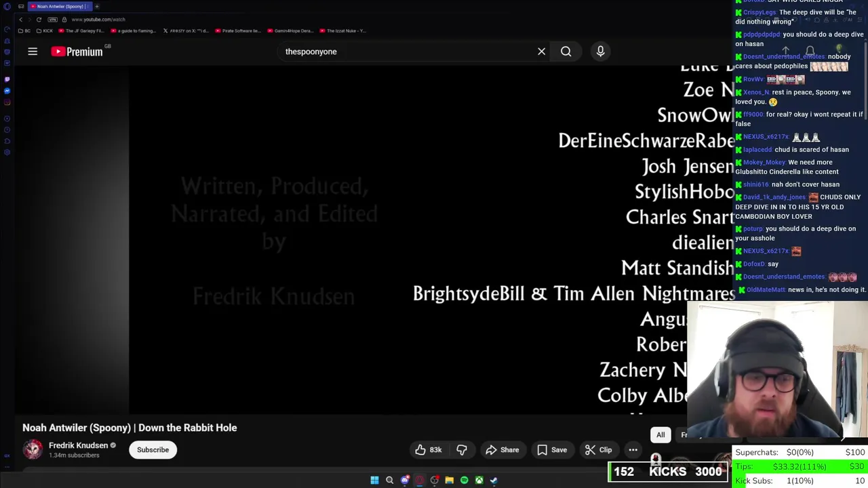Open Pirate Software lie... bookmark
The image size is (868, 488).
click(x=239, y=30)
